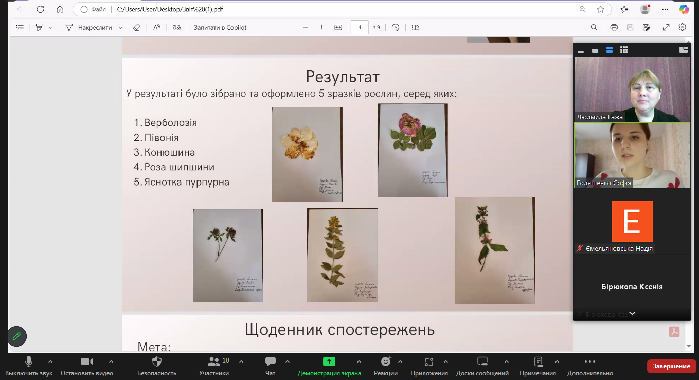The image size is (699, 380).
Task: Open Zoom More options dots
Action: point(590,366)
